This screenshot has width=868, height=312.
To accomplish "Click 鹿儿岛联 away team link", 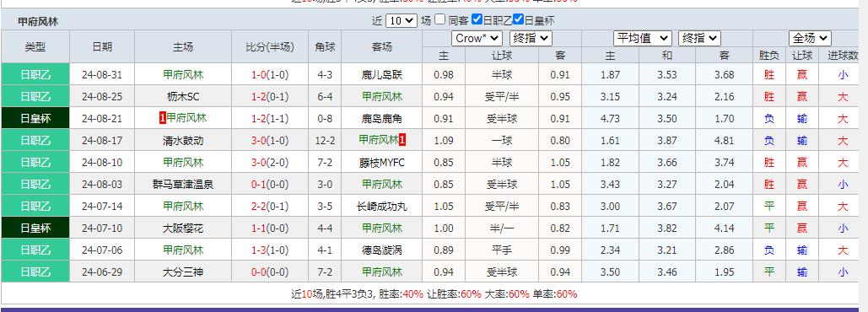I will click(381, 75).
